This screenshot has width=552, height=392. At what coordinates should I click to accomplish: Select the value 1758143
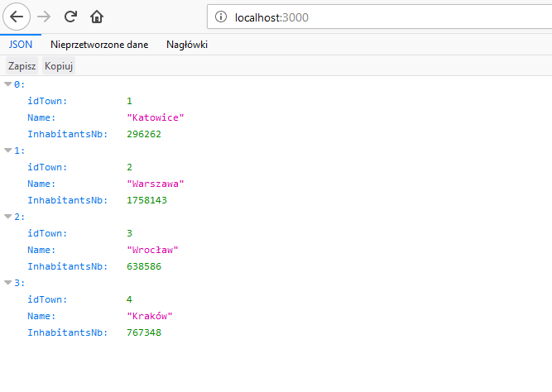146,200
